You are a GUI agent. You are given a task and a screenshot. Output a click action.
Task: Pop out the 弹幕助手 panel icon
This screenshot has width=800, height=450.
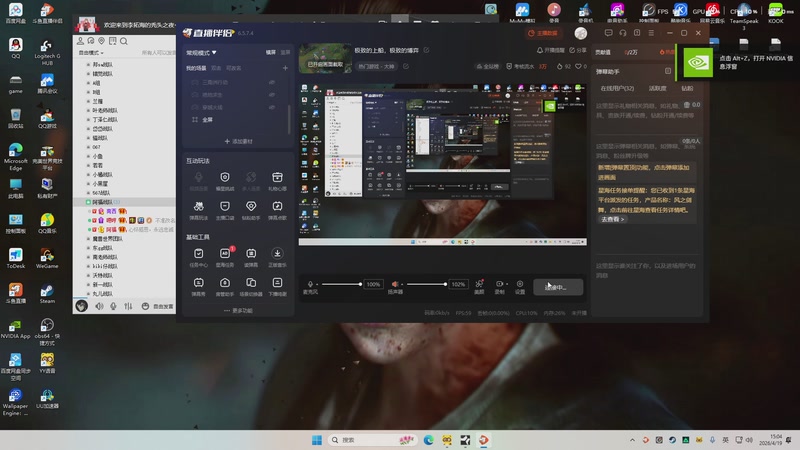668,71
